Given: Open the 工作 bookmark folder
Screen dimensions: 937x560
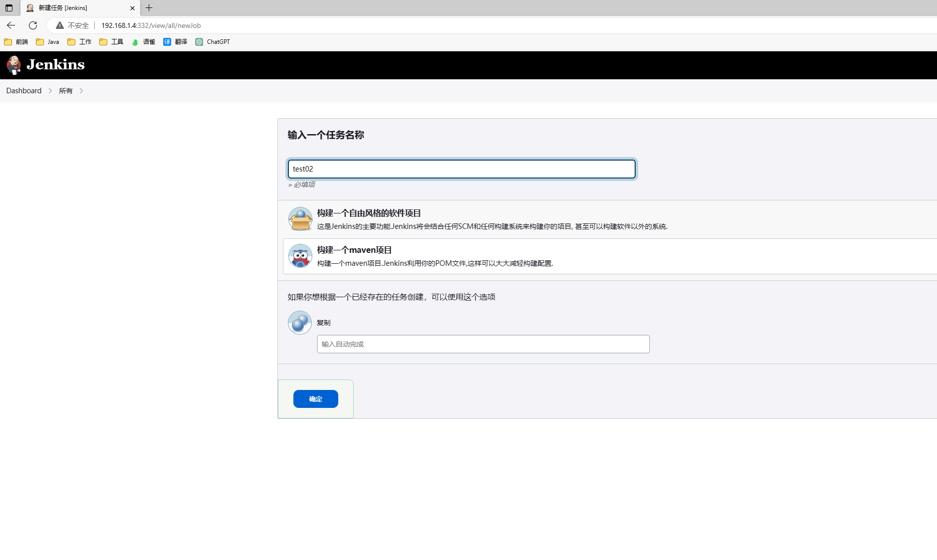Looking at the screenshot, I should (x=80, y=42).
